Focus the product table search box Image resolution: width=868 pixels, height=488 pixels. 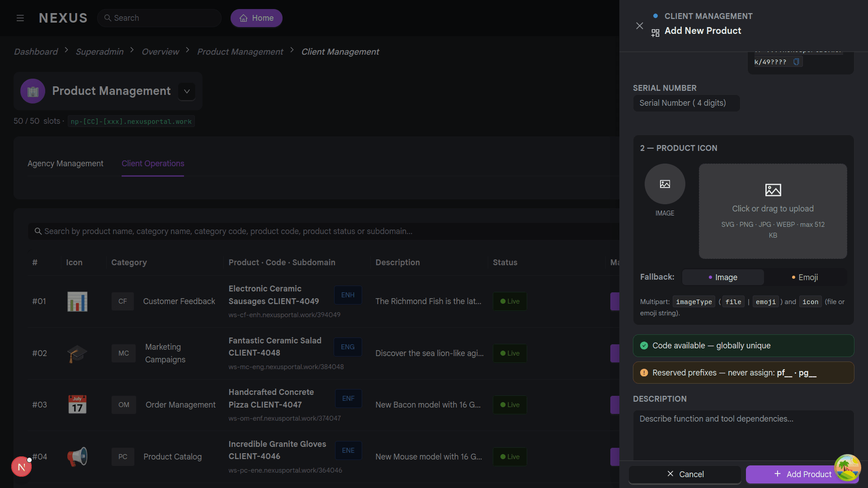click(323, 231)
